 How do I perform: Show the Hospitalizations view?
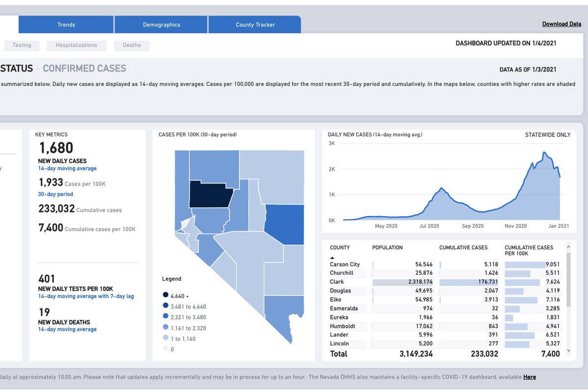(x=76, y=45)
